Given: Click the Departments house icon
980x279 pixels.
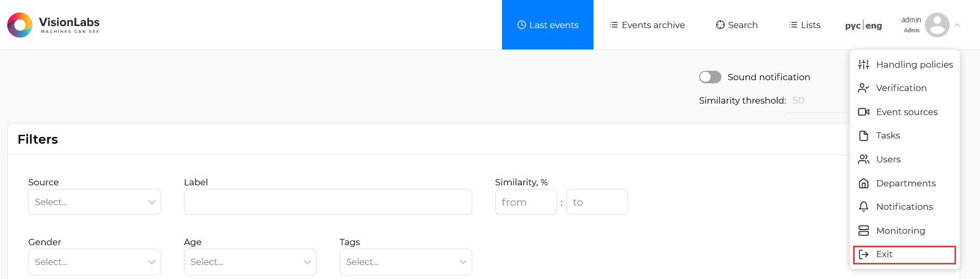Looking at the screenshot, I should 863,183.
